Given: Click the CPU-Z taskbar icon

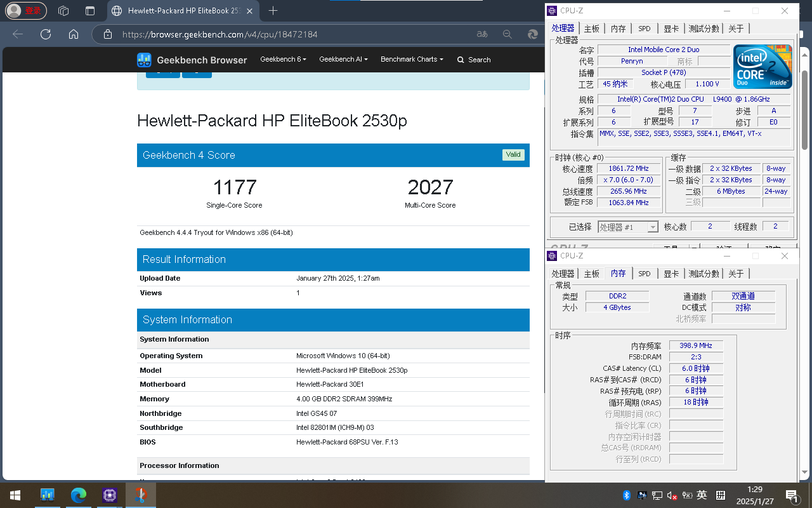Looking at the screenshot, I should [109, 495].
